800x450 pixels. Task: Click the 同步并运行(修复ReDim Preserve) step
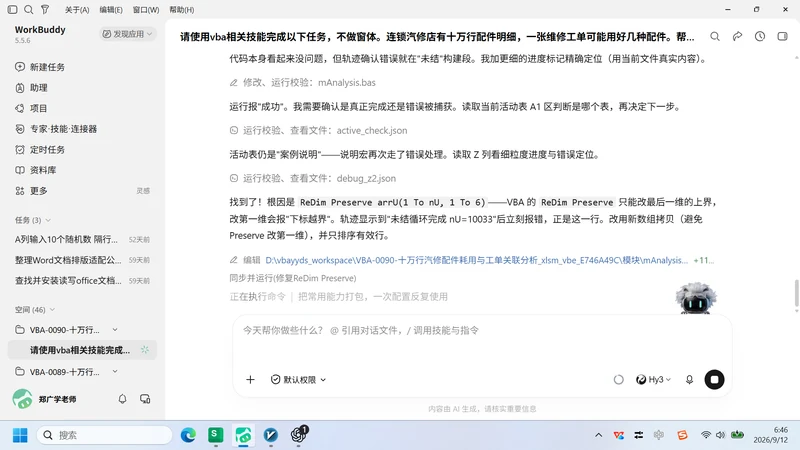coord(293,278)
